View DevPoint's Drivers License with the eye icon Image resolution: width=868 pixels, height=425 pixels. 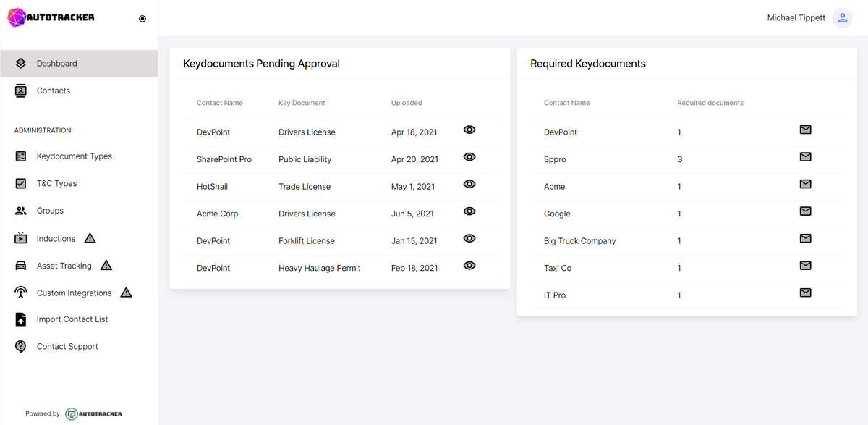[469, 130]
